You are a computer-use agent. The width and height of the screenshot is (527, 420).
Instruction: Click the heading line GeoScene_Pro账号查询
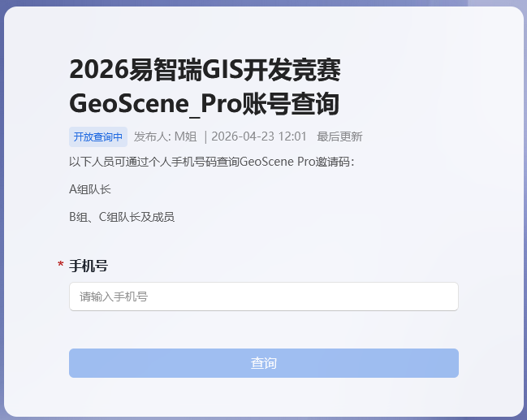[x=204, y=105]
